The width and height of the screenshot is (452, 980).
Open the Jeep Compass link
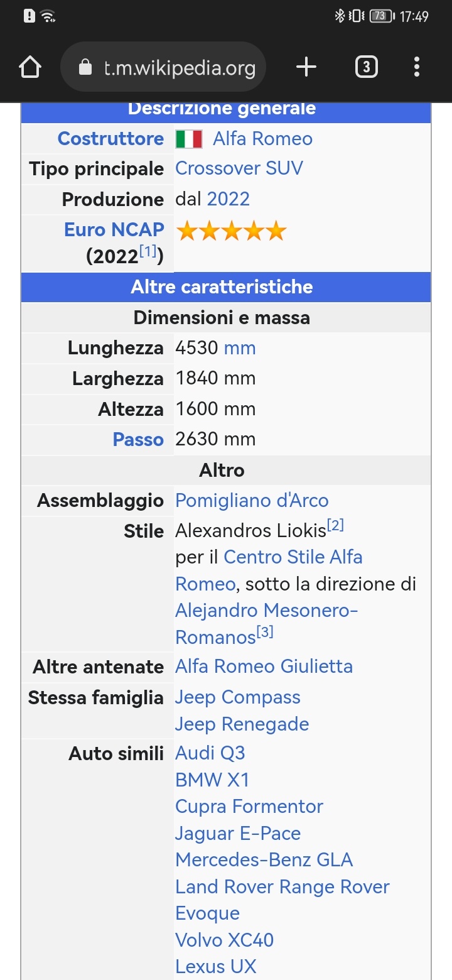(238, 697)
